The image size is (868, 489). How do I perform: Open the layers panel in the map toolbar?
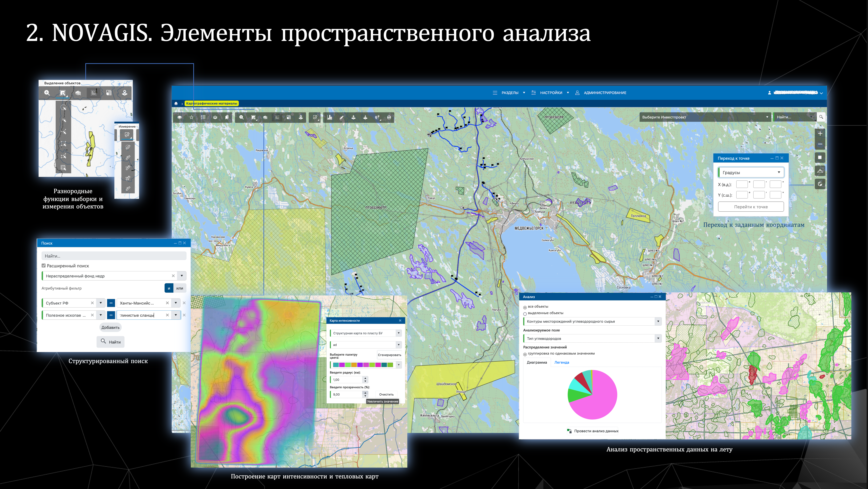coord(180,118)
